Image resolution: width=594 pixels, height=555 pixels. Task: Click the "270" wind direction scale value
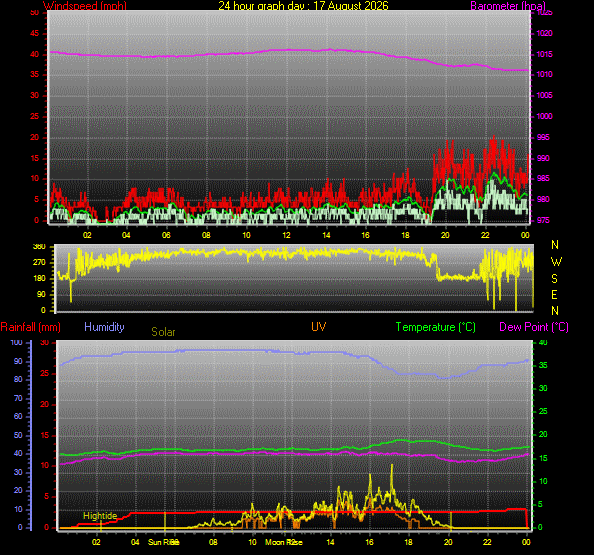(39, 262)
